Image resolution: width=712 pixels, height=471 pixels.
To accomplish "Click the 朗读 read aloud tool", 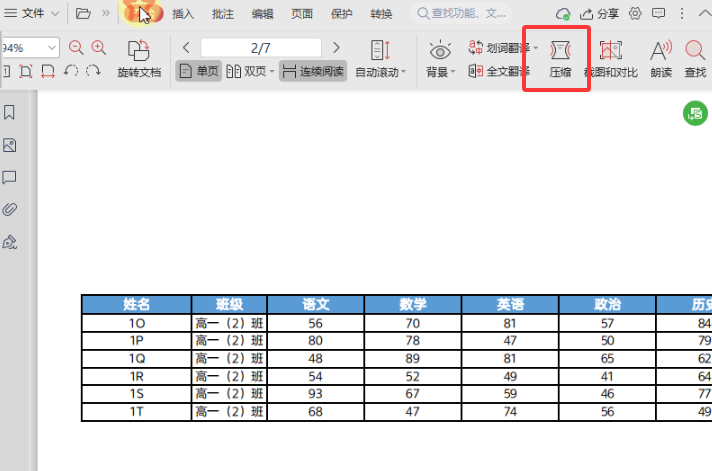I will point(661,59).
